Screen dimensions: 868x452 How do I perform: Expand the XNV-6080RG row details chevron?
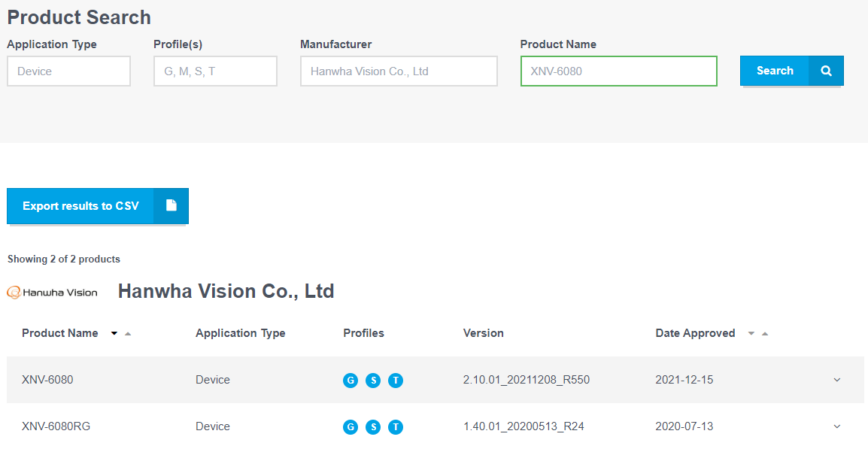[837, 426]
